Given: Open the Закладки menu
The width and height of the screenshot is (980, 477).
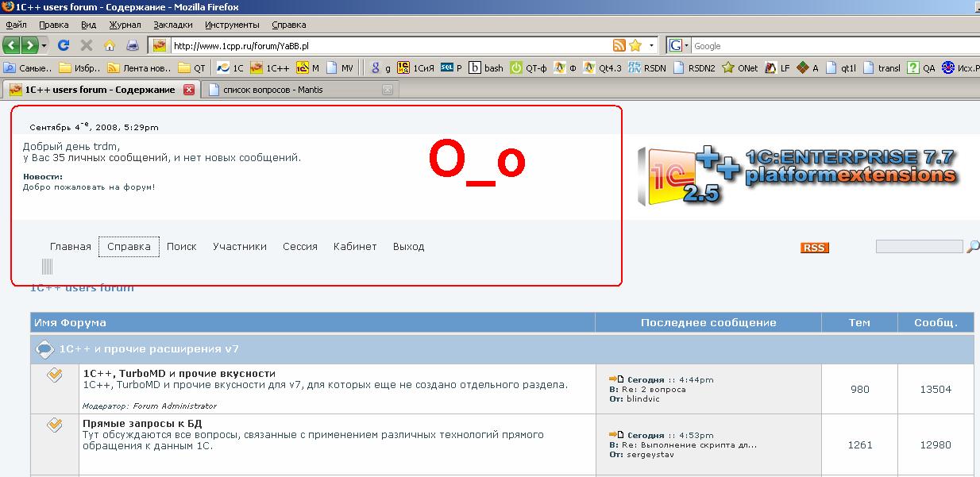Looking at the screenshot, I should [x=172, y=25].
